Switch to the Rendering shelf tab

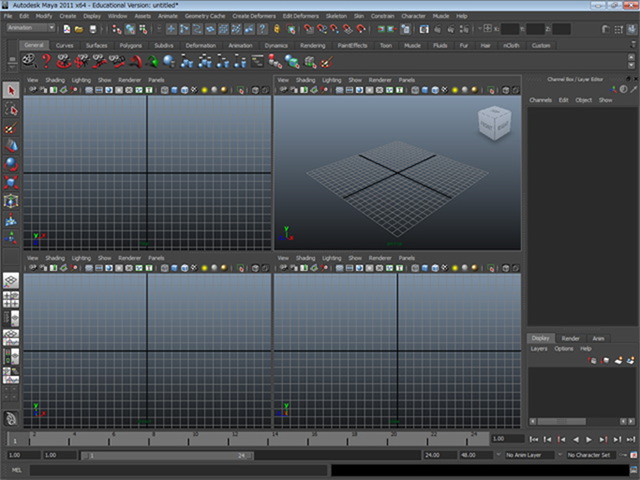313,45
